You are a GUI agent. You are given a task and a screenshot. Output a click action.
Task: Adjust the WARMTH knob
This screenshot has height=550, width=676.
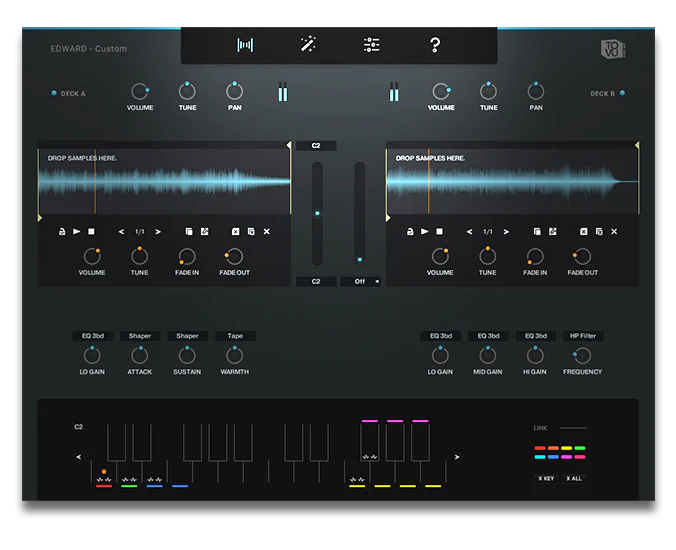[x=235, y=356]
